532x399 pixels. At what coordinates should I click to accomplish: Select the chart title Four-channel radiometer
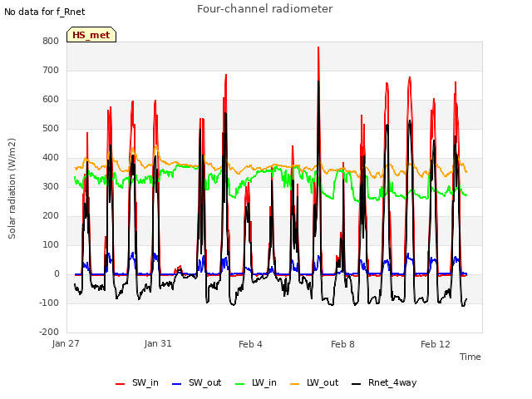click(264, 9)
